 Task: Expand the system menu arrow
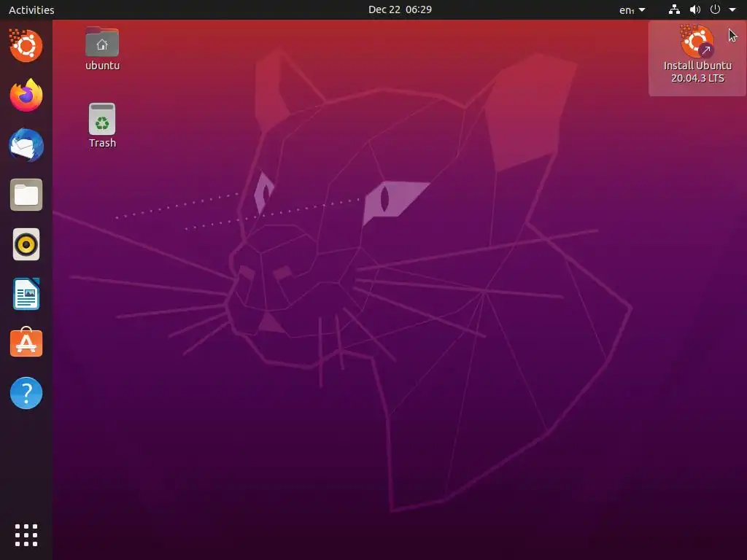(732, 9)
